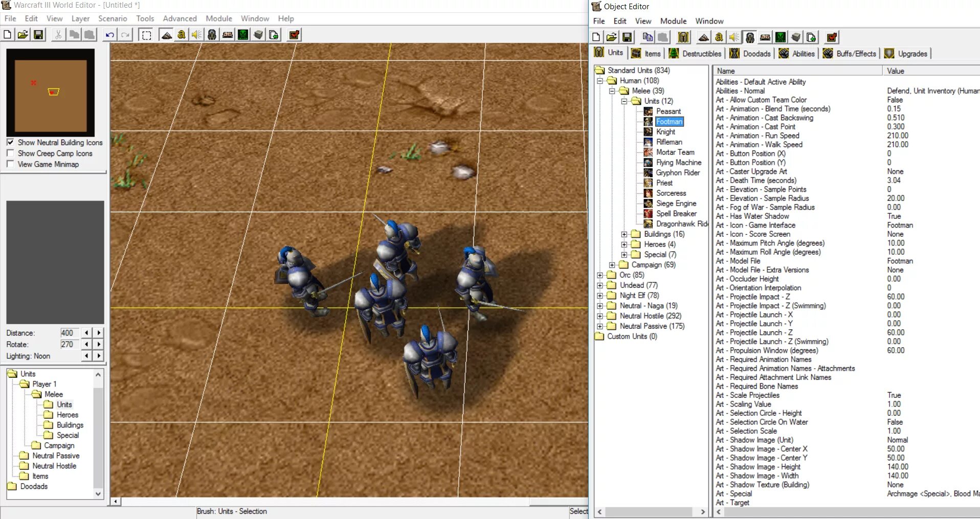Screen dimensions: 980x519
Task: Click the minimap preview
Action: point(51,93)
